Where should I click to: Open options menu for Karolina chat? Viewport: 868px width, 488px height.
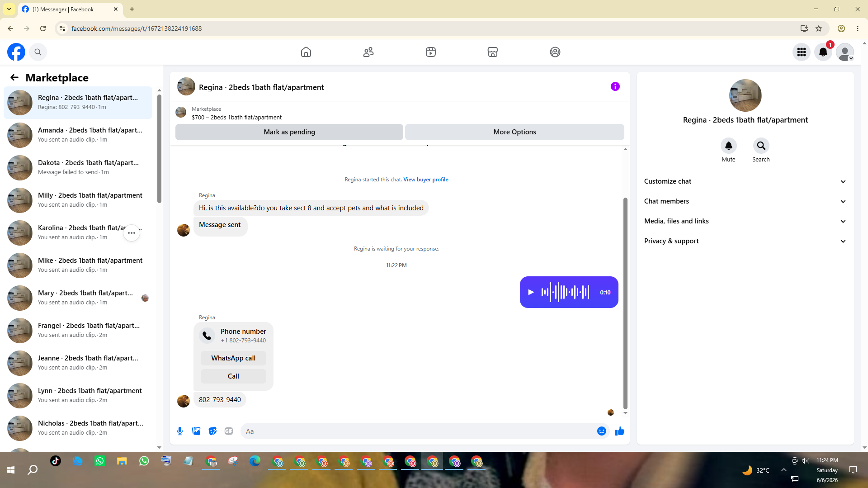132,233
